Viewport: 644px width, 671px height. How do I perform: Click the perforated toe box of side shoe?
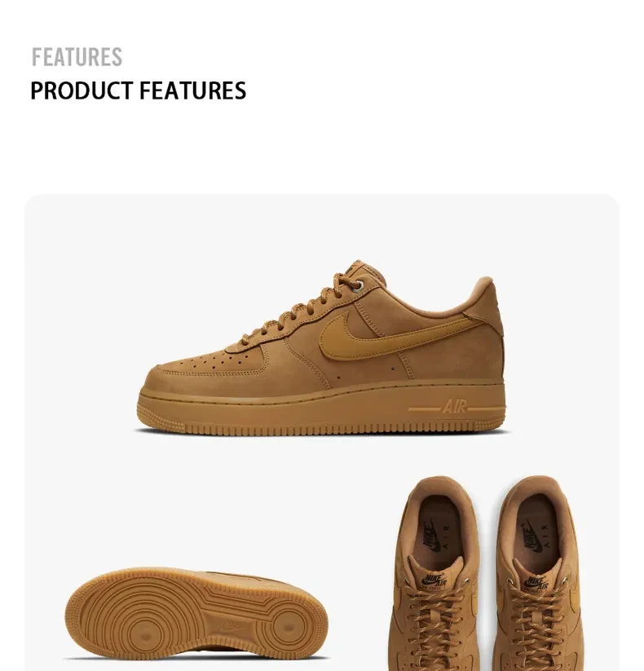point(214,360)
